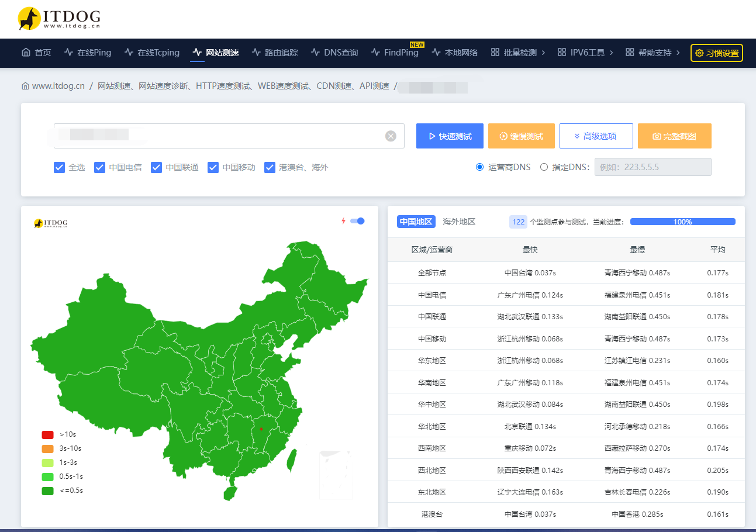
Task: Expand the IPV6工具 menu chevron
Action: (611, 53)
